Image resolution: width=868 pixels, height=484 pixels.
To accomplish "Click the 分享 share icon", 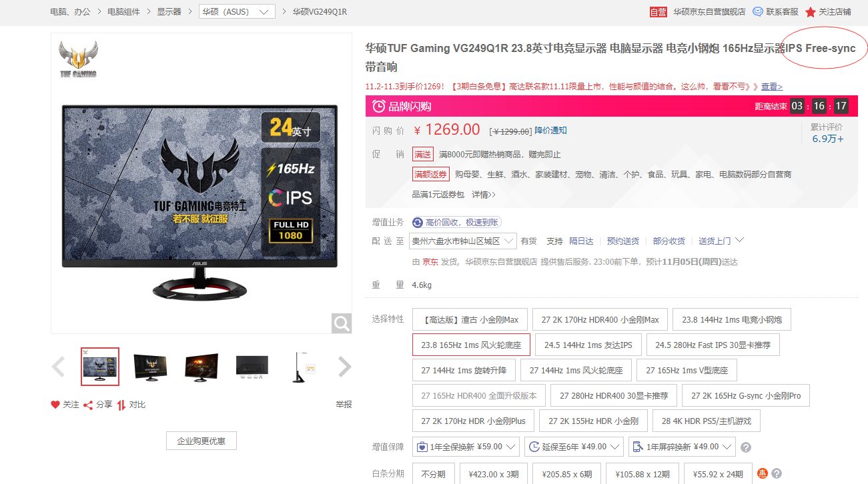I will pos(87,405).
